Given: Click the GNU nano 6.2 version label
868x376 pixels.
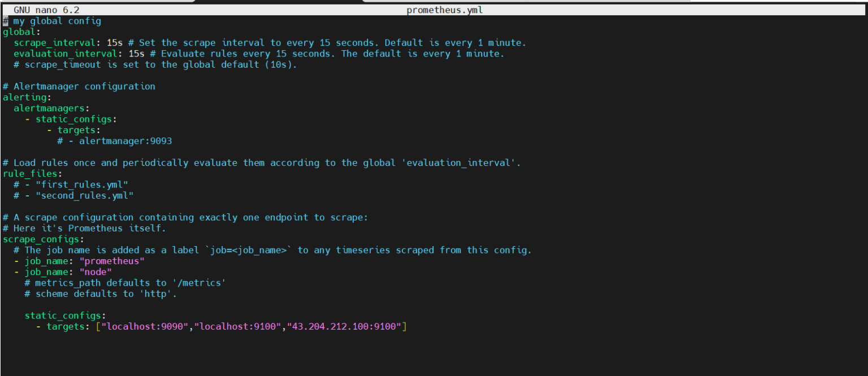Looking at the screenshot, I should (47, 10).
